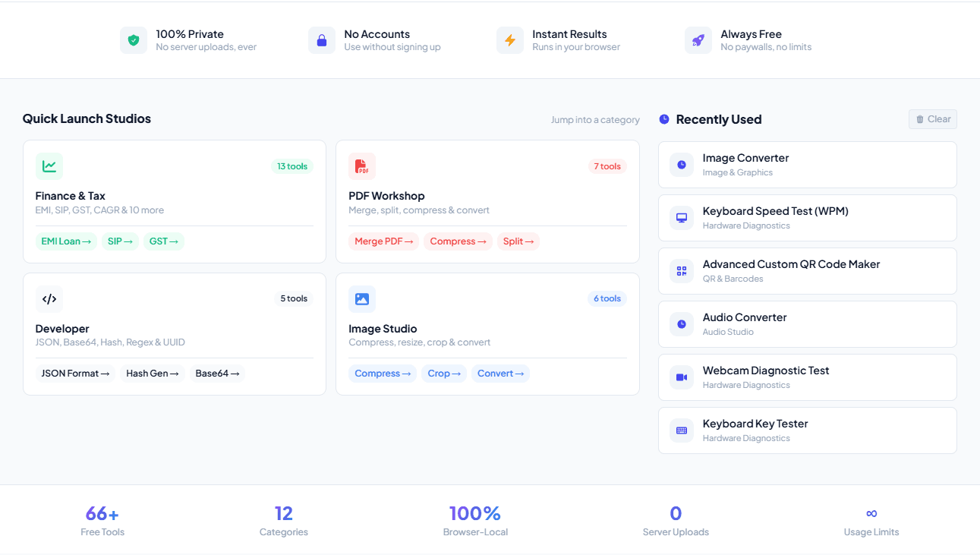Click the Image Converter clock icon
The height and width of the screenshot is (555, 980).
tap(682, 165)
